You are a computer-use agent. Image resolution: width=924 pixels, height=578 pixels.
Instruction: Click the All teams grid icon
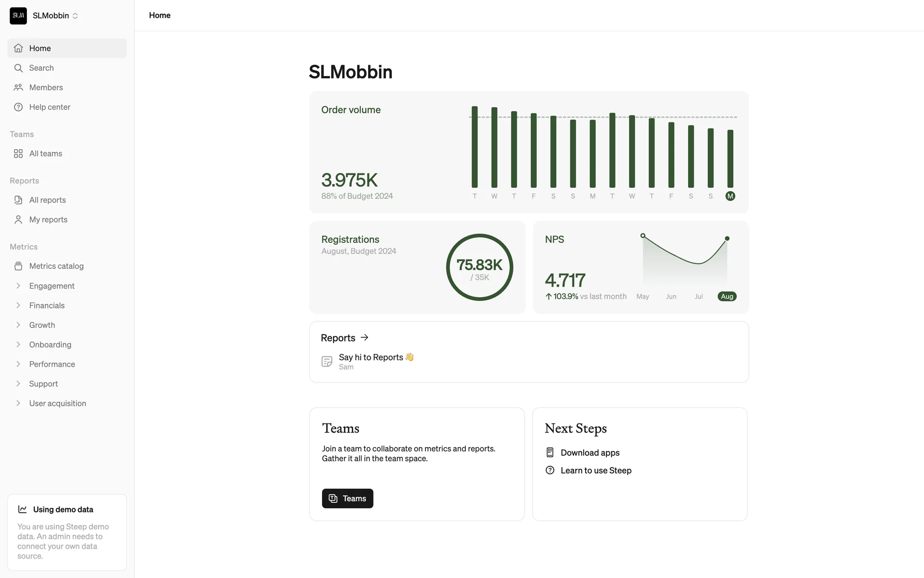click(x=18, y=154)
